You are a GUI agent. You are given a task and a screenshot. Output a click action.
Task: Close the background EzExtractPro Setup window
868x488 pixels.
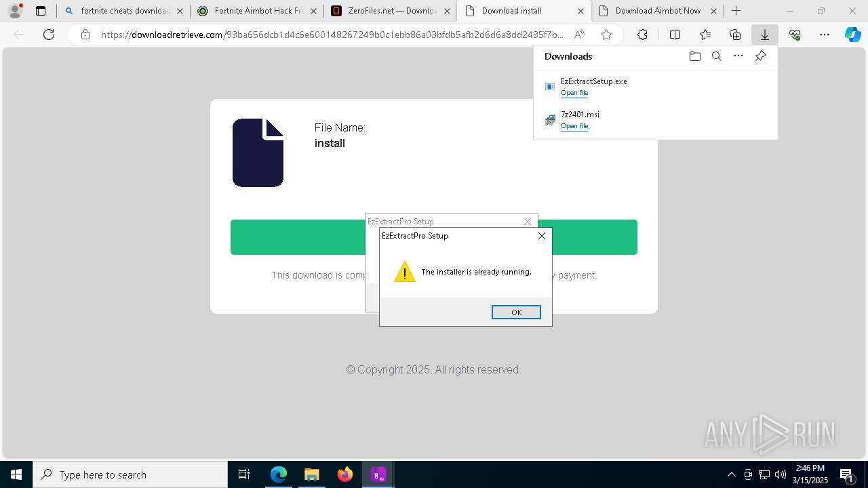point(528,222)
